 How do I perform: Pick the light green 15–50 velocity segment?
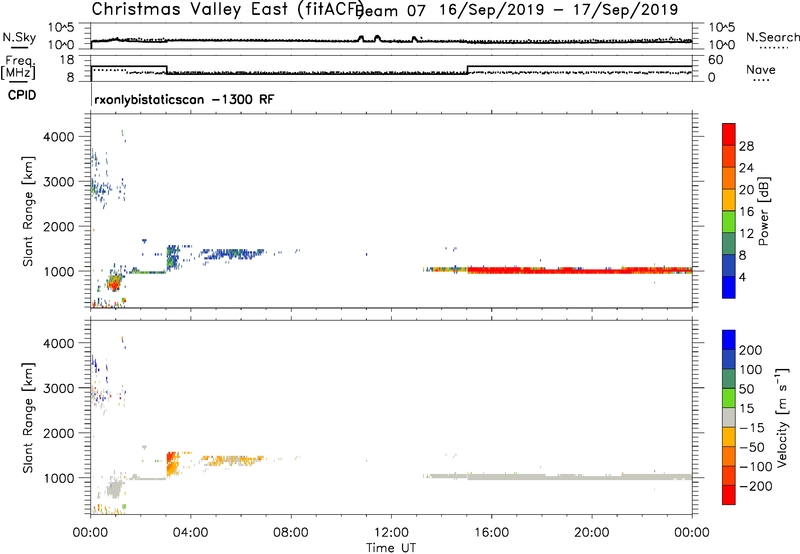coord(729,398)
